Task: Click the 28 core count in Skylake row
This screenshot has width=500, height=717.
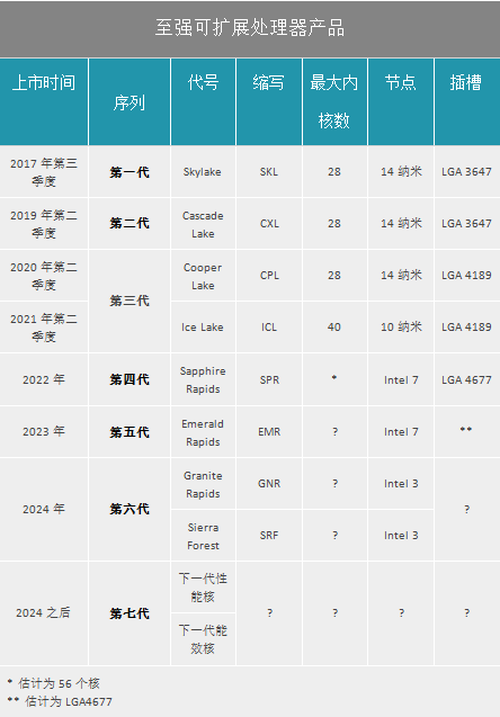Action: tap(334, 172)
